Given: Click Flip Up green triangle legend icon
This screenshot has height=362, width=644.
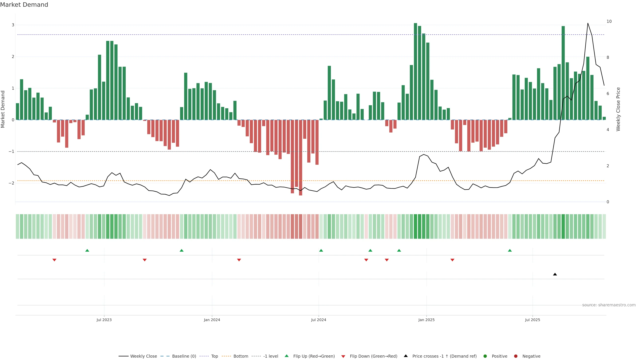Looking at the screenshot, I should 287,356.
